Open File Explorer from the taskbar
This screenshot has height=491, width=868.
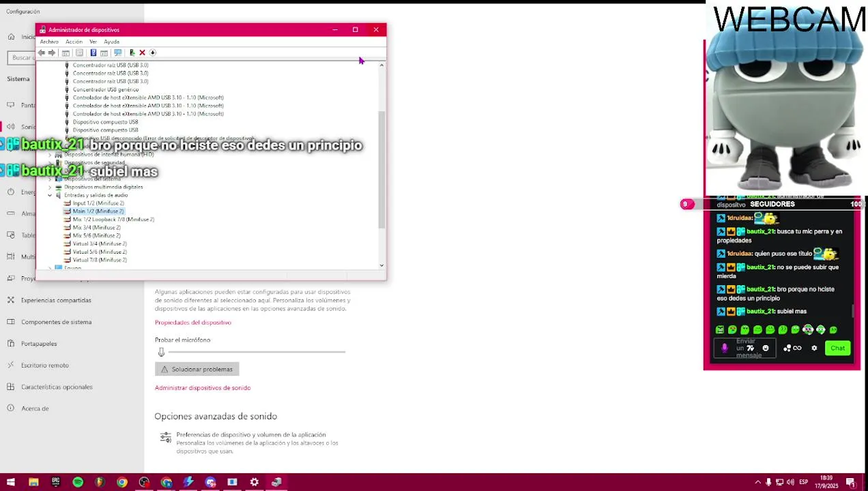(x=33, y=482)
